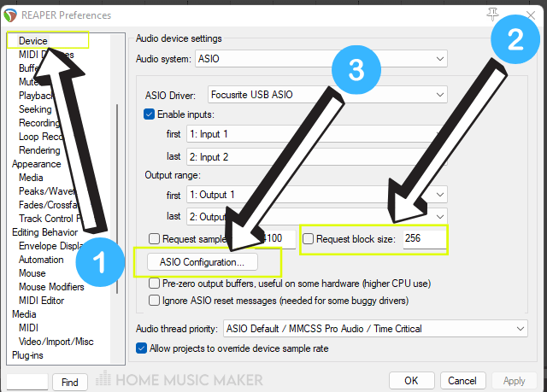Click the preferences search field
Screen dimensions: 547x392
(x=27, y=383)
